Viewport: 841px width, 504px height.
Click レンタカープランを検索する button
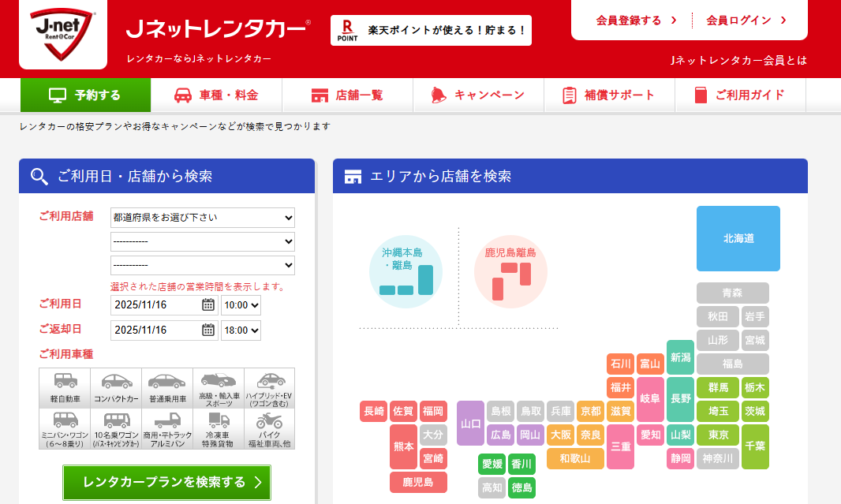click(x=167, y=483)
